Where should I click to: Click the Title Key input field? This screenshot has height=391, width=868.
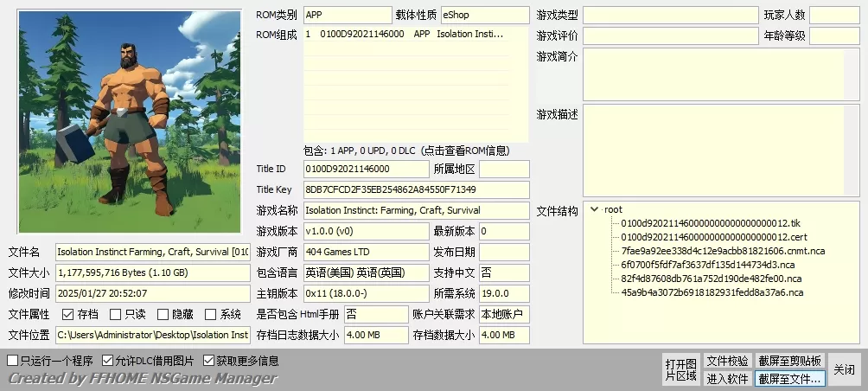pos(415,189)
